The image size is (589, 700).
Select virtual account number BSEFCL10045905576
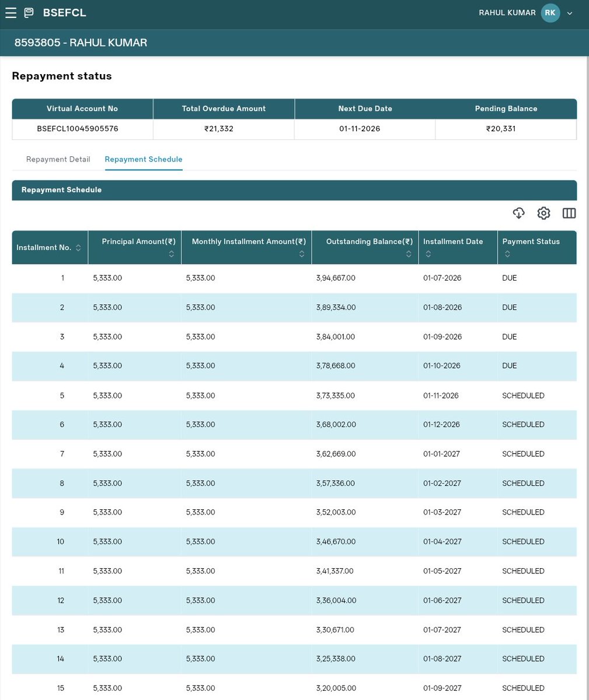click(78, 129)
